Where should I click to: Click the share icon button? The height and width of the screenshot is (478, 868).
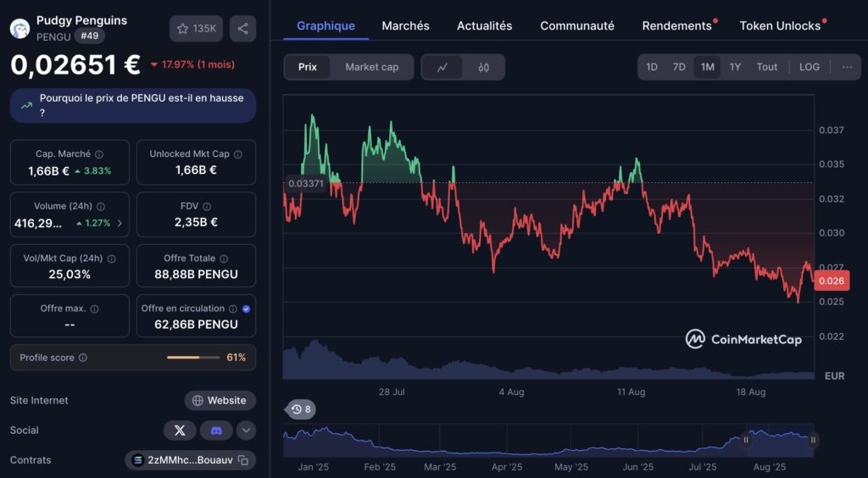(242, 29)
